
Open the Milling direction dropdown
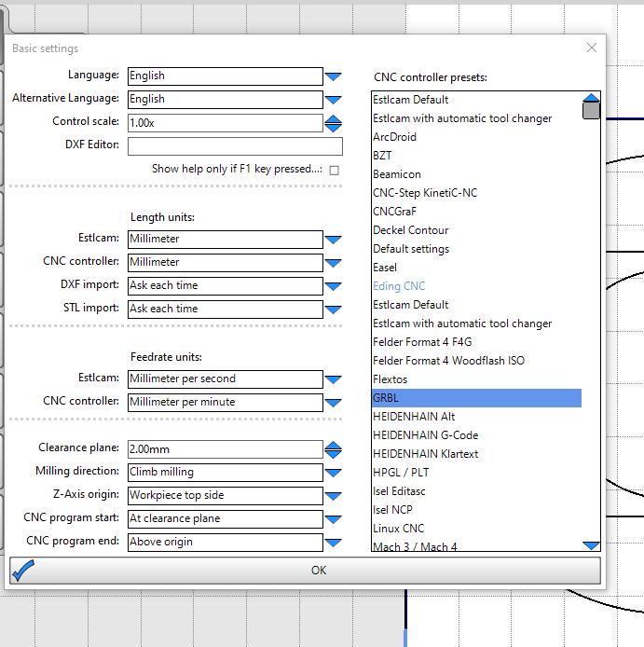tap(333, 473)
